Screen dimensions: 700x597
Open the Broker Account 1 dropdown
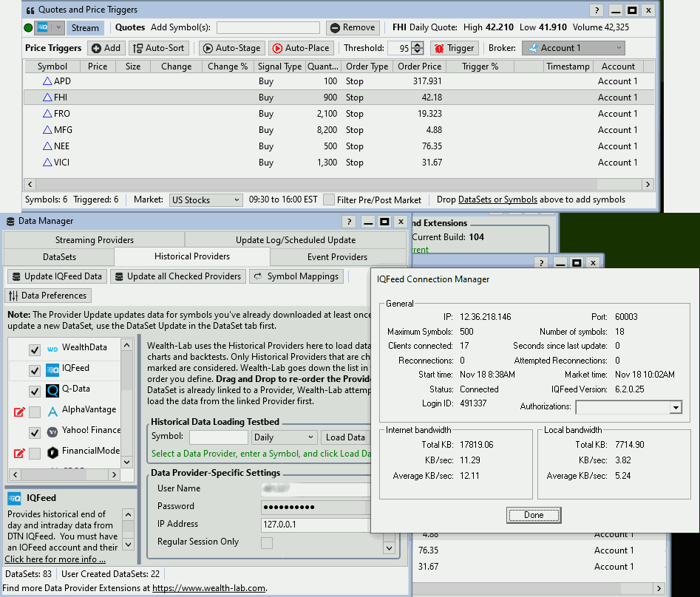click(x=573, y=48)
